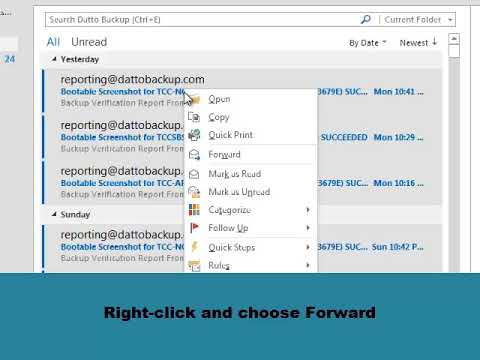Click the SUCCEEDED subject text
The width and height of the screenshot is (480, 360).
[x=344, y=137]
